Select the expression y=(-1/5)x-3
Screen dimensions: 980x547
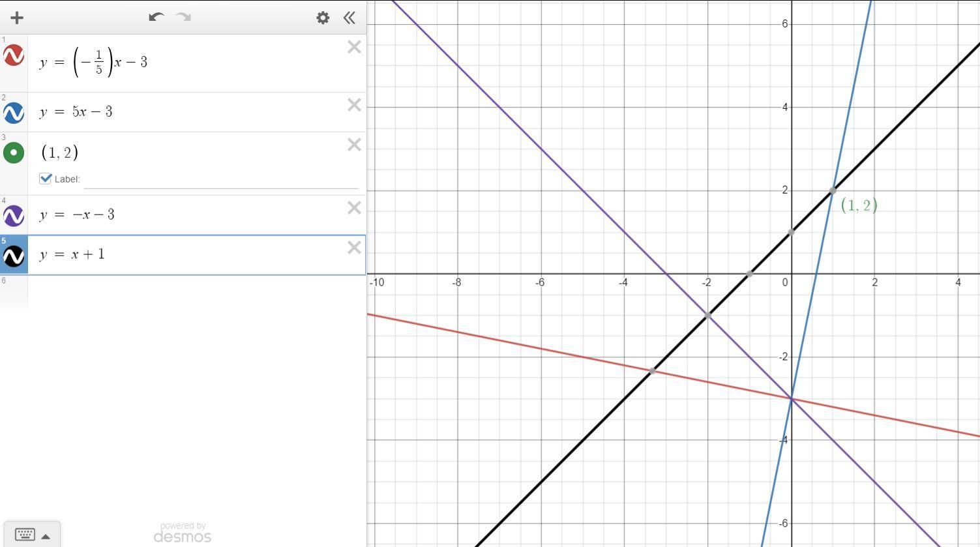point(93,63)
